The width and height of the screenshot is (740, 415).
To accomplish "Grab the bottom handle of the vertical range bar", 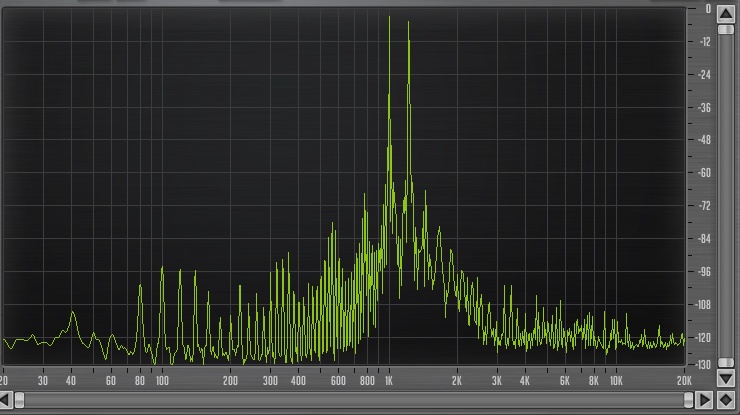I will pos(725,363).
